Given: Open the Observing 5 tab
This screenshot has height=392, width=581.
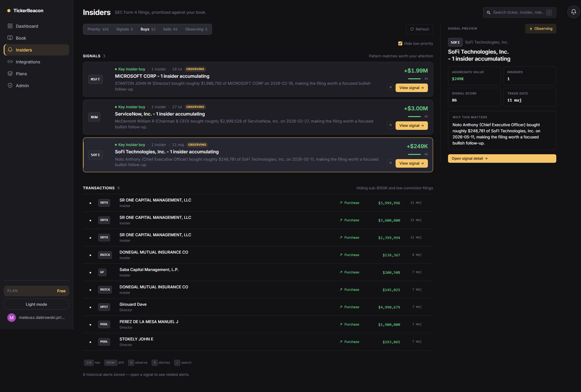Looking at the screenshot, I should 196,29.
